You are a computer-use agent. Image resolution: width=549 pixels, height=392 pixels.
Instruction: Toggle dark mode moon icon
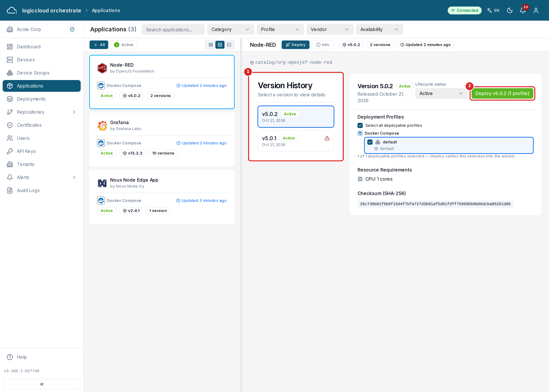tap(510, 10)
